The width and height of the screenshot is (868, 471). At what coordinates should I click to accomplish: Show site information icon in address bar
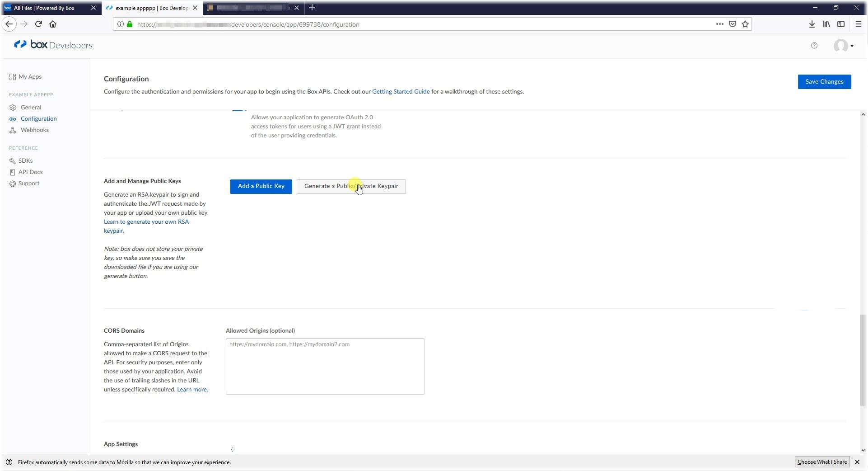coord(121,24)
